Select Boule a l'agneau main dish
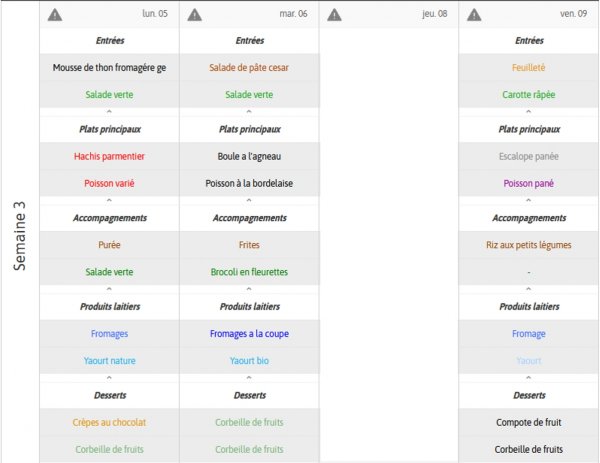 click(x=249, y=156)
